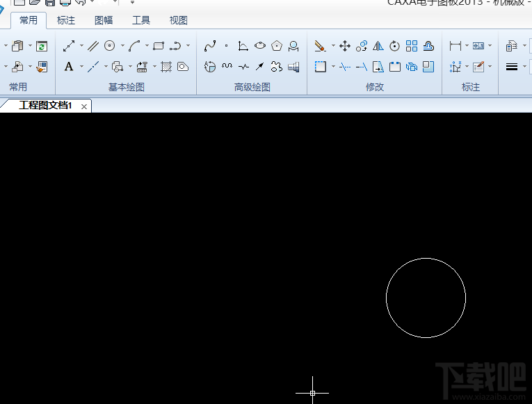Select the Move tool
The height and width of the screenshot is (404, 532).
tap(345, 46)
